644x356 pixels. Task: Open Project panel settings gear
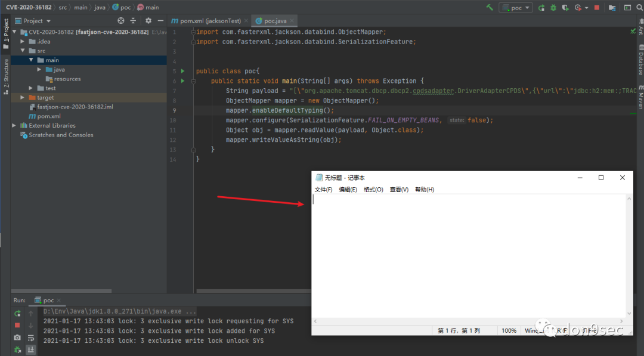(x=148, y=20)
